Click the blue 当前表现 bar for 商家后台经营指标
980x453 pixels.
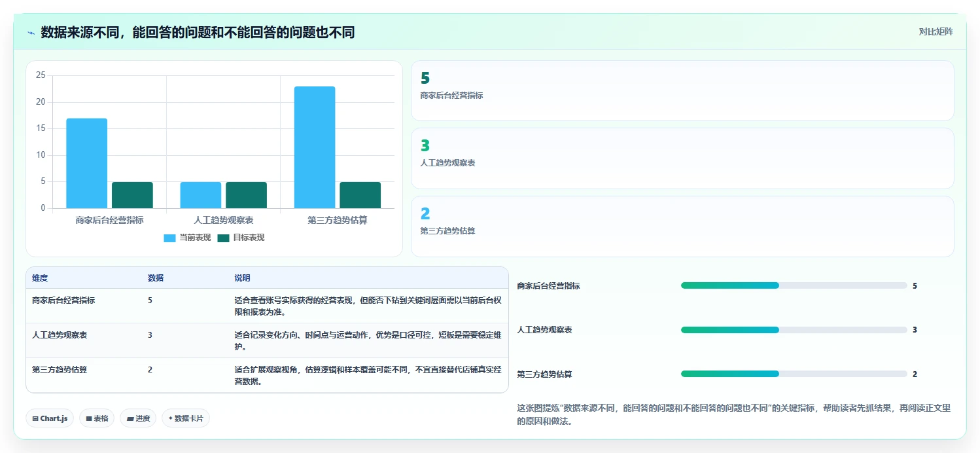coord(87,164)
